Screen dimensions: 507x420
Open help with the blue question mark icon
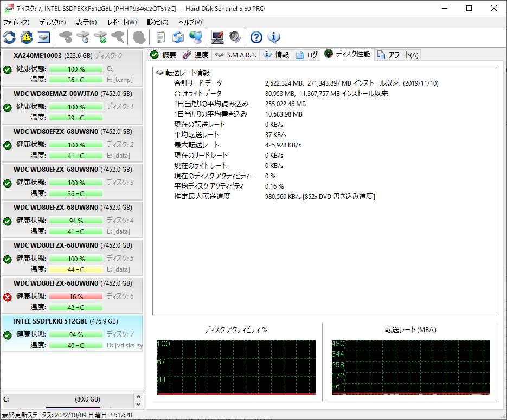point(256,37)
